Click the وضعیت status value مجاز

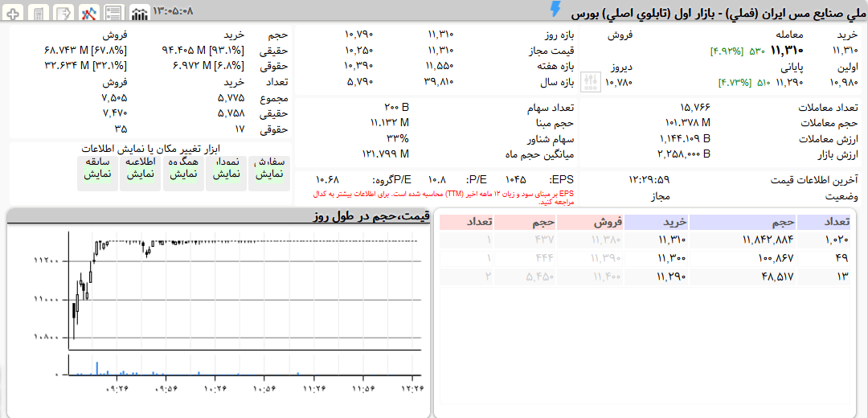click(659, 197)
